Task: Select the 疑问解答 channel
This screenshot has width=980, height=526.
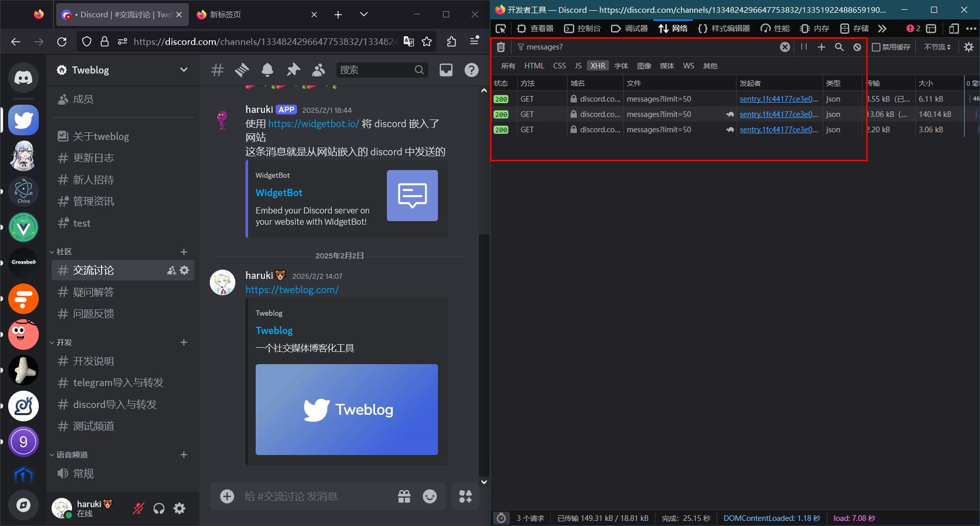Action: [93, 292]
